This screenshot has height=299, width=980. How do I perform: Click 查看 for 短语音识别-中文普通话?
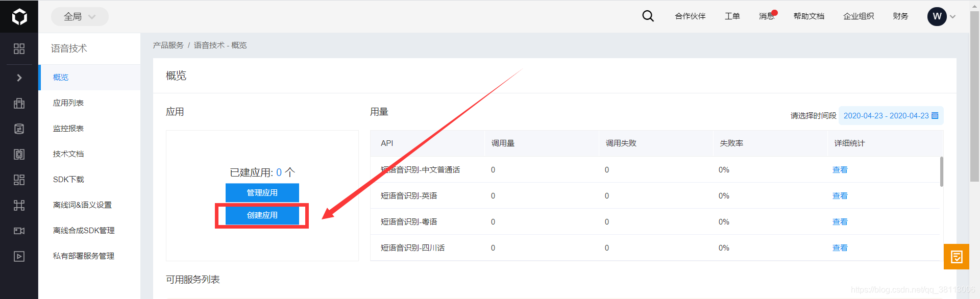(x=840, y=170)
